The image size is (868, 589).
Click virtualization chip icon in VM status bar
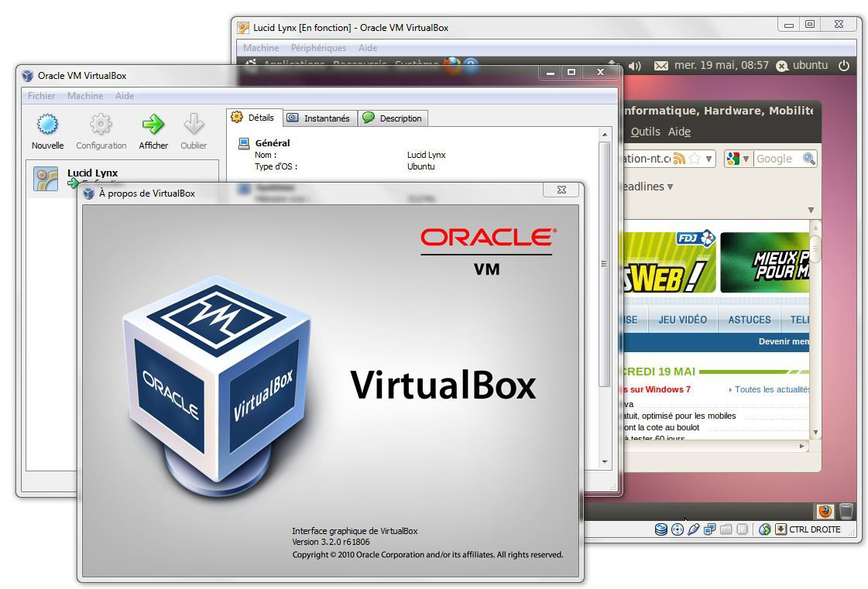[x=743, y=529]
